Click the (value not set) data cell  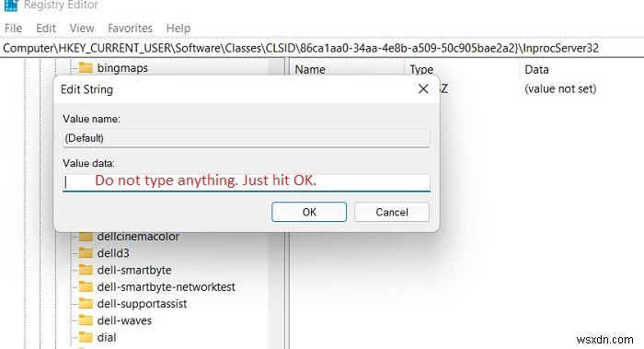point(560,88)
